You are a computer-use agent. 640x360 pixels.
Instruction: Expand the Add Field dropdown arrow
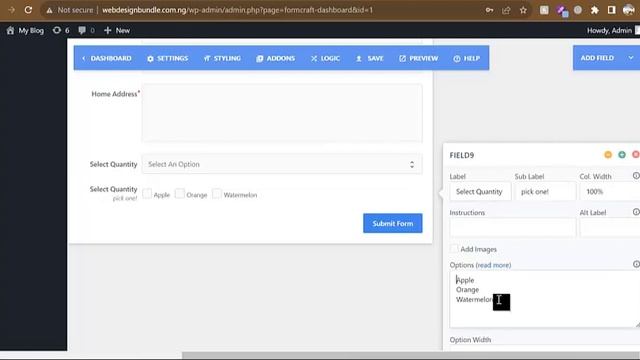631,58
